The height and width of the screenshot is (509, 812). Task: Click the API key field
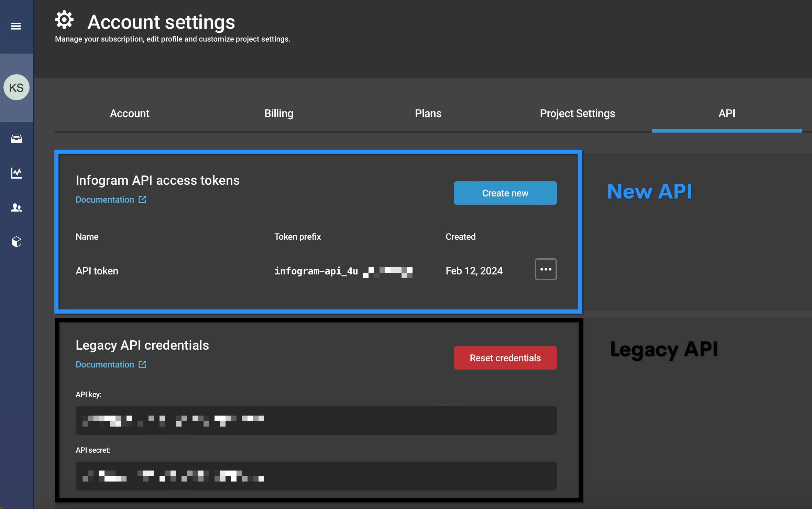pyautogui.click(x=316, y=420)
